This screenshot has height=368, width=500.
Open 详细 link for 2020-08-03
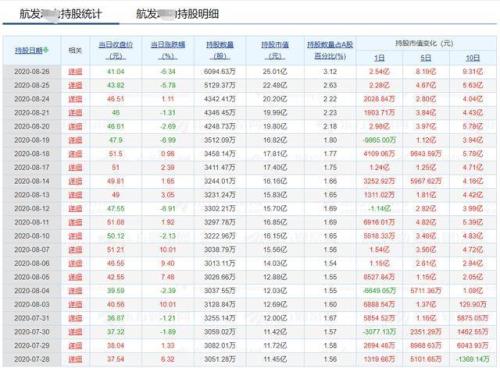tap(75, 304)
